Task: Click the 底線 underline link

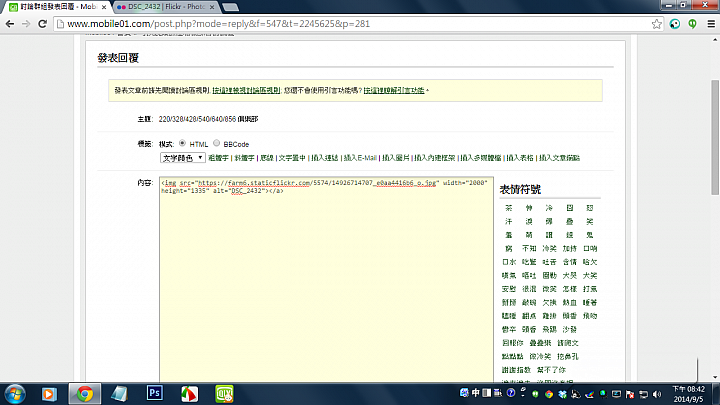Action: click(x=267, y=158)
